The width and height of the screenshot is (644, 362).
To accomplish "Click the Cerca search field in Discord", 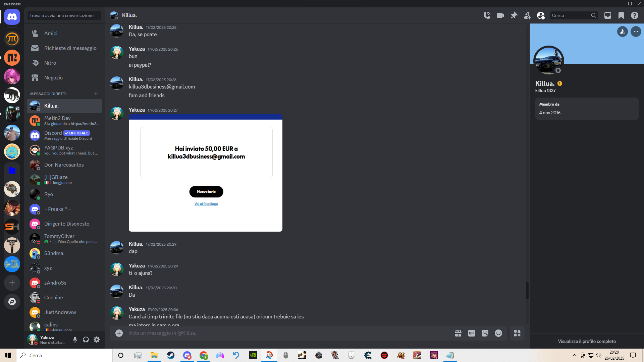I will (x=574, y=15).
